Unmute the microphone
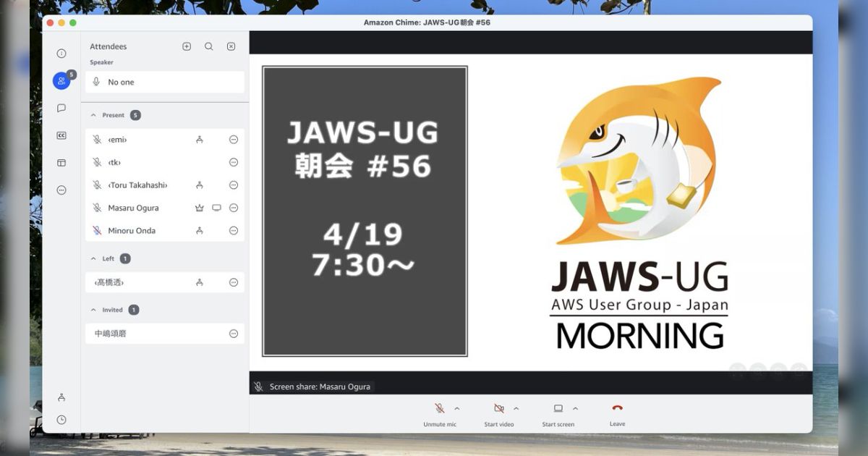Viewport: 868px width, 456px height. [440, 408]
